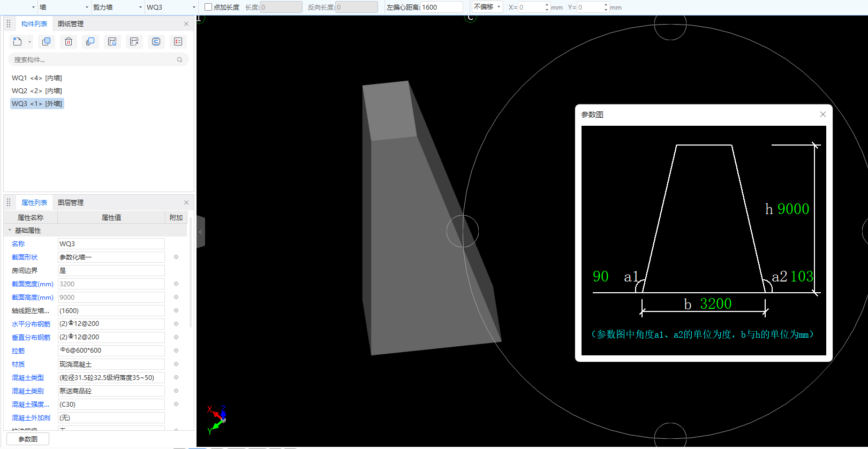Click the 材质 property link
The image size is (868, 449).
pyautogui.click(x=18, y=364)
